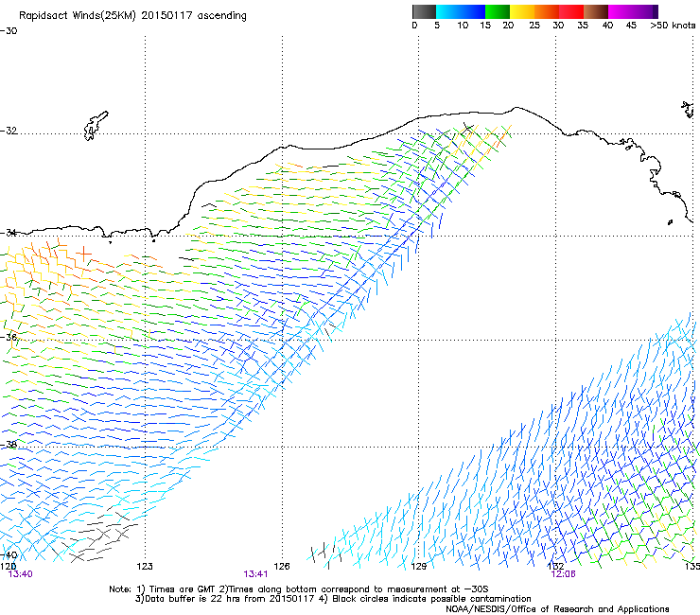Click the '132' longitude label
This screenshot has width=700, height=615.
click(x=556, y=567)
